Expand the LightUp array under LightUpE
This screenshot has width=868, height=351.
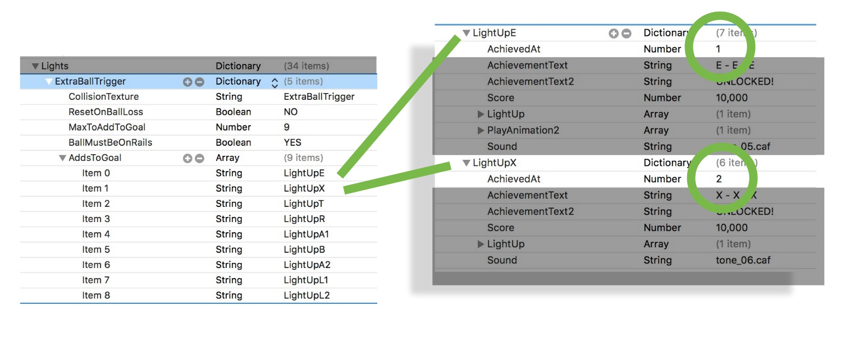coord(481,114)
